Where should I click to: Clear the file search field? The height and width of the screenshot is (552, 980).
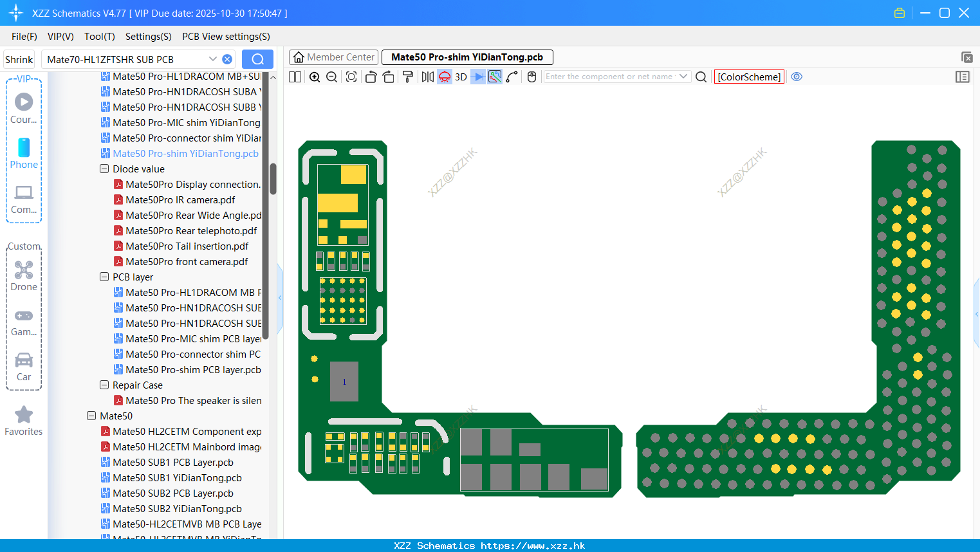pyautogui.click(x=227, y=59)
